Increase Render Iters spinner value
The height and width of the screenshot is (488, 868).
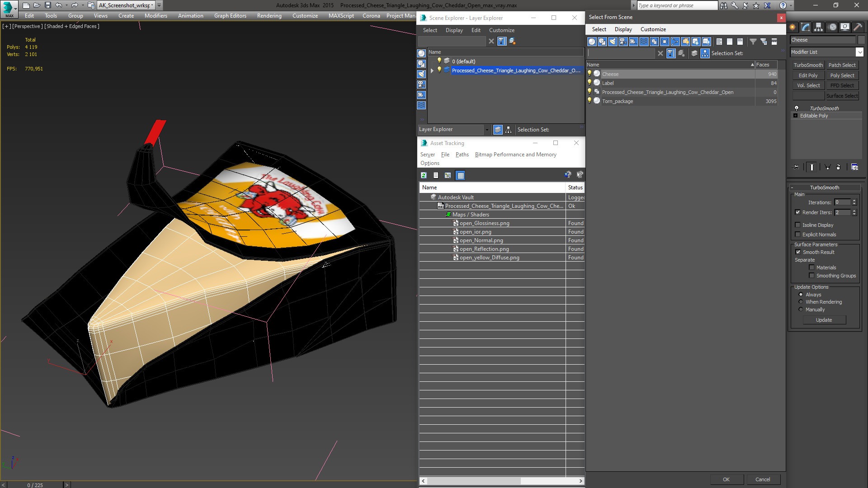854,211
